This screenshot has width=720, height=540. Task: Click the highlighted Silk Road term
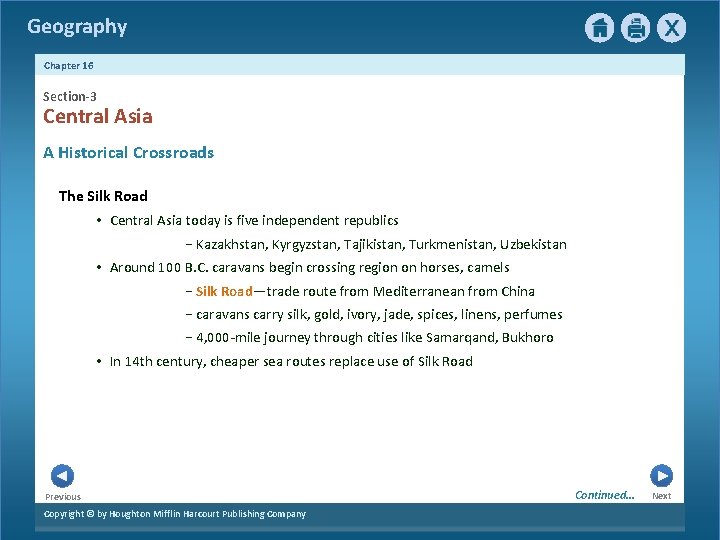point(224,291)
